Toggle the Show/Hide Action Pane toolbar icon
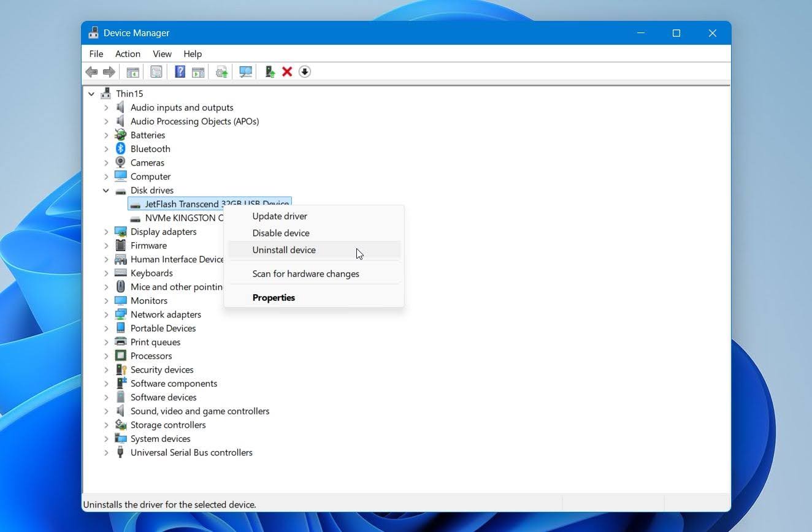Screen dimensions: 812x532 [x=198, y=72]
